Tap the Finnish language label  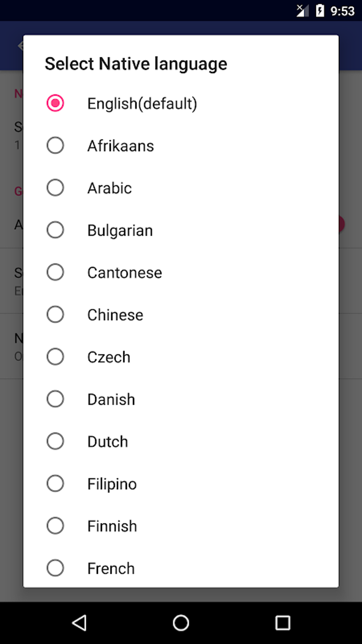click(x=112, y=526)
